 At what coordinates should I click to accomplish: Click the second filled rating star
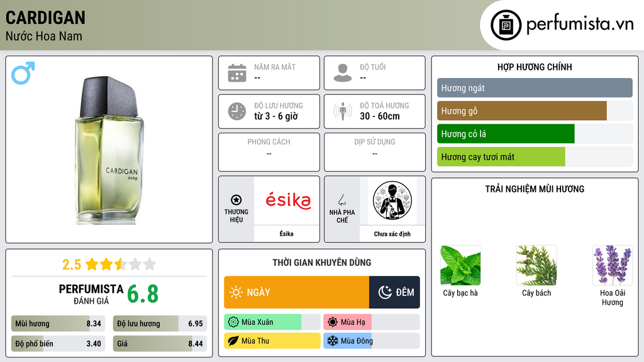tap(106, 264)
